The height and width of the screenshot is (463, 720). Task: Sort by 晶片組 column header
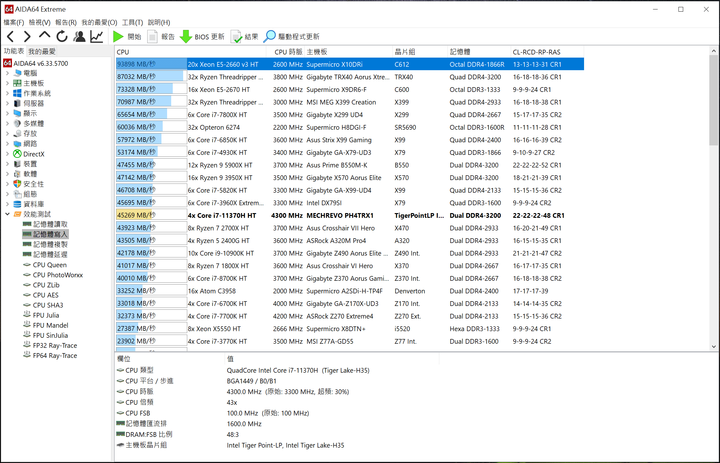coord(420,52)
